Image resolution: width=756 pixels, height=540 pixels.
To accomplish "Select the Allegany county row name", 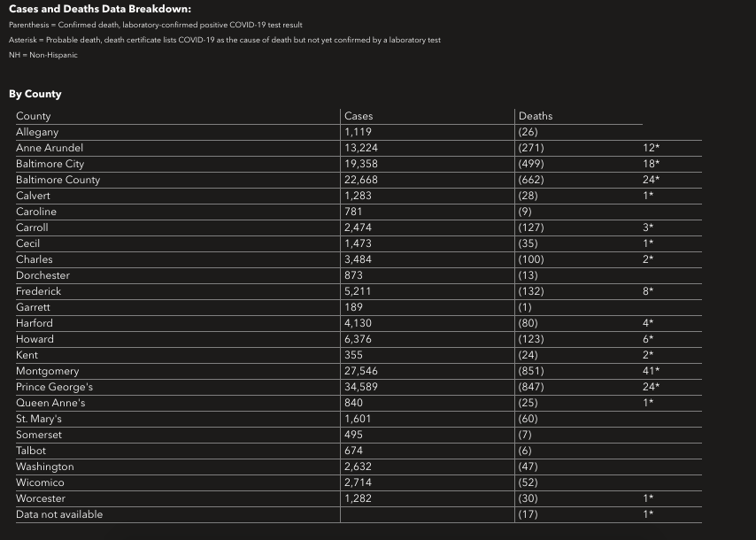I will point(37,132).
